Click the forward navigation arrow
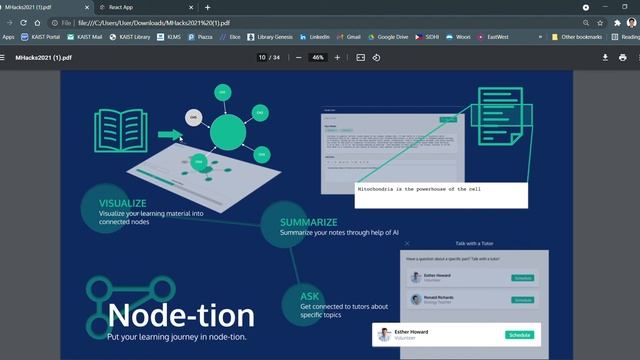 point(9,23)
